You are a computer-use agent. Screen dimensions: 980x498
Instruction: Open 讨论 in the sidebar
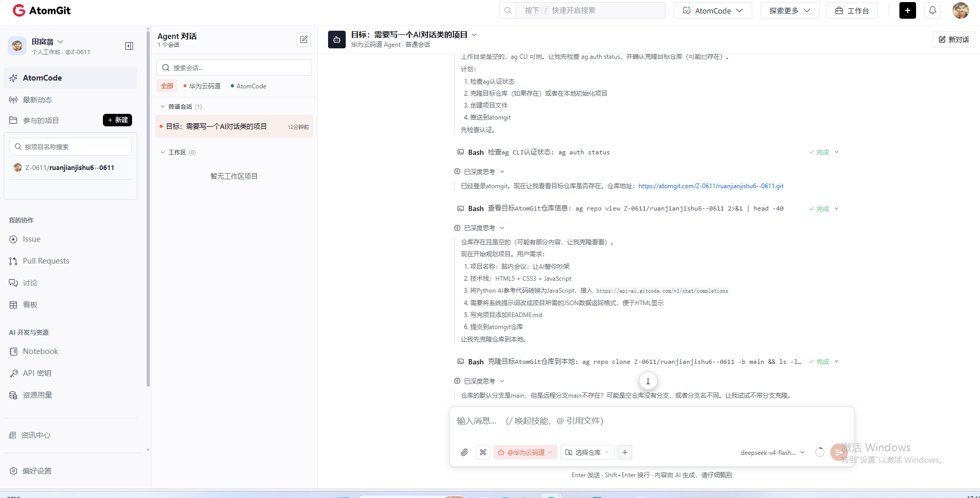click(71, 283)
